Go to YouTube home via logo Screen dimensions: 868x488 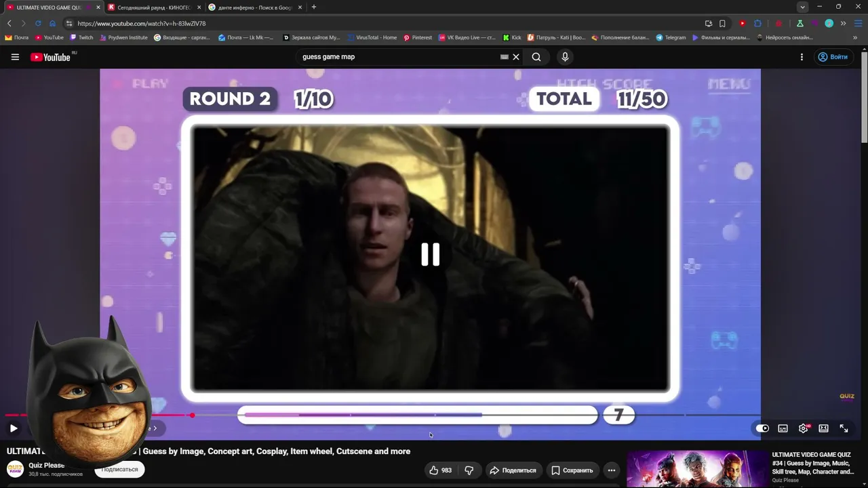[51, 57]
